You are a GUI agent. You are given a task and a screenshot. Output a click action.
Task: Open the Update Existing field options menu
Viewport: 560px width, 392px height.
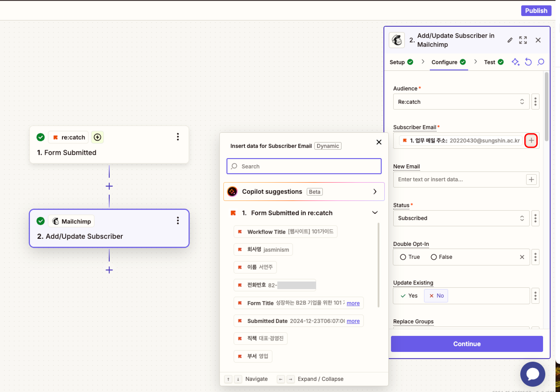(x=535, y=296)
